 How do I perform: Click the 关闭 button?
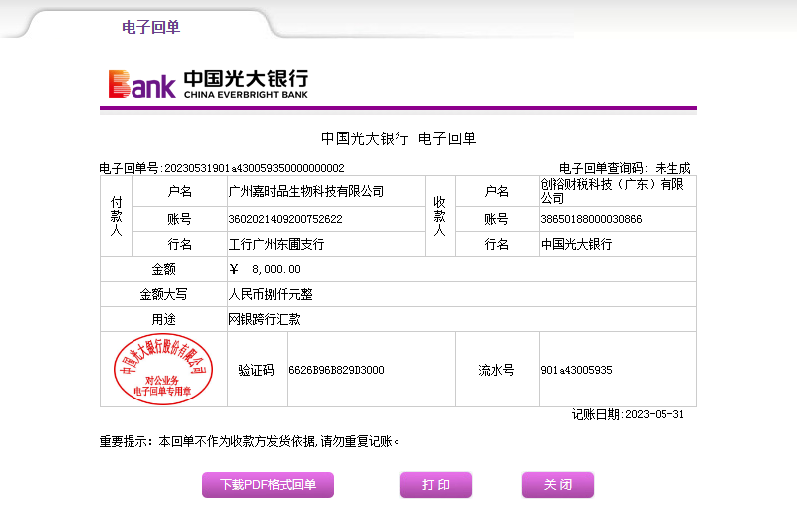tap(558, 485)
